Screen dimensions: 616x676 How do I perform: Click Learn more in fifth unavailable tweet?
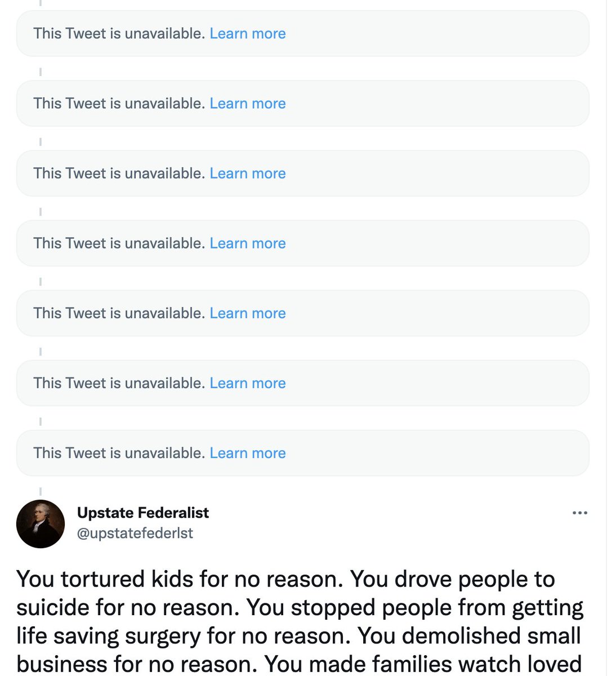248,313
